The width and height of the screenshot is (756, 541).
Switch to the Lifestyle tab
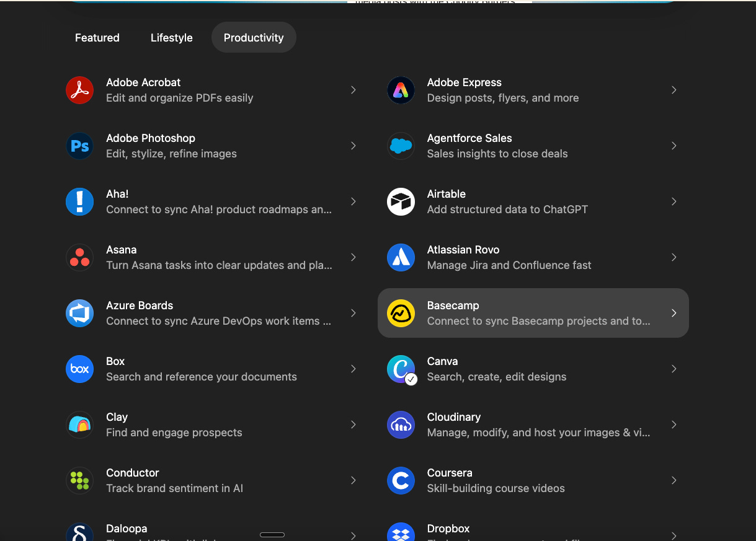[172, 37]
